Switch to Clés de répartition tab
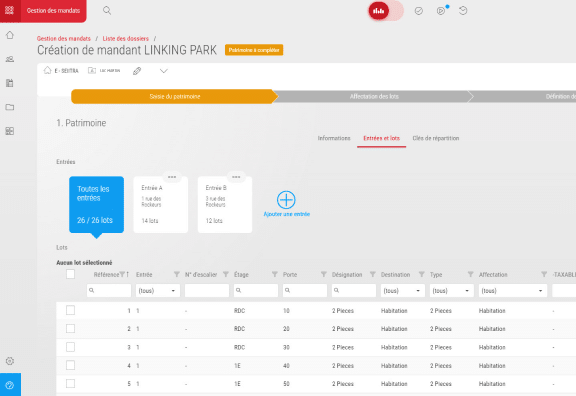576x396 pixels. tap(436, 138)
